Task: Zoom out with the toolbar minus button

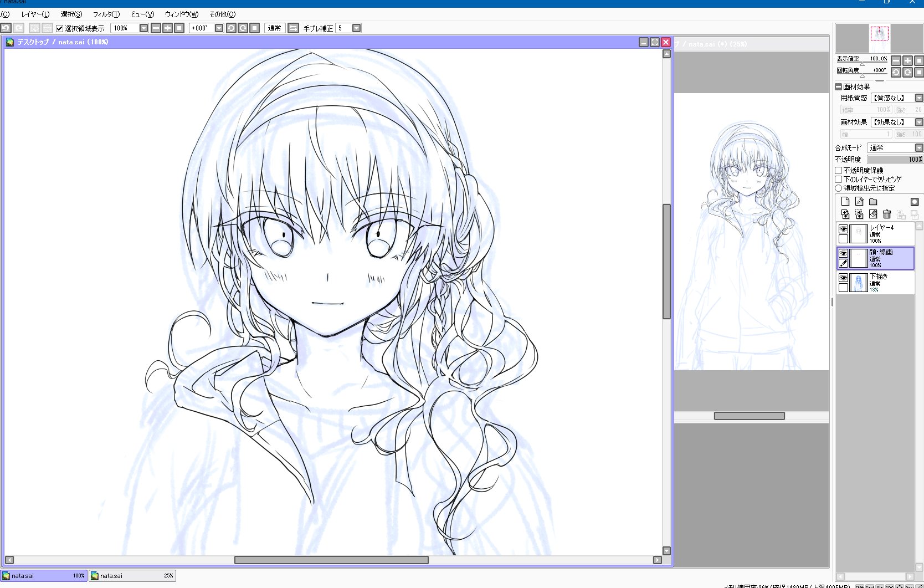Action: pyautogui.click(x=156, y=28)
